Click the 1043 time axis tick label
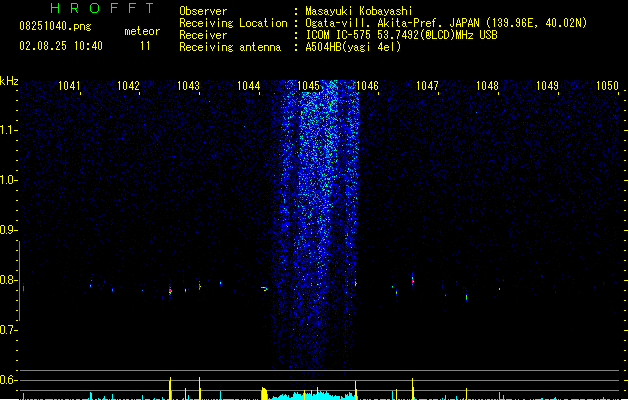This screenshot has width=629, height=400. click(x=188, y=86)
